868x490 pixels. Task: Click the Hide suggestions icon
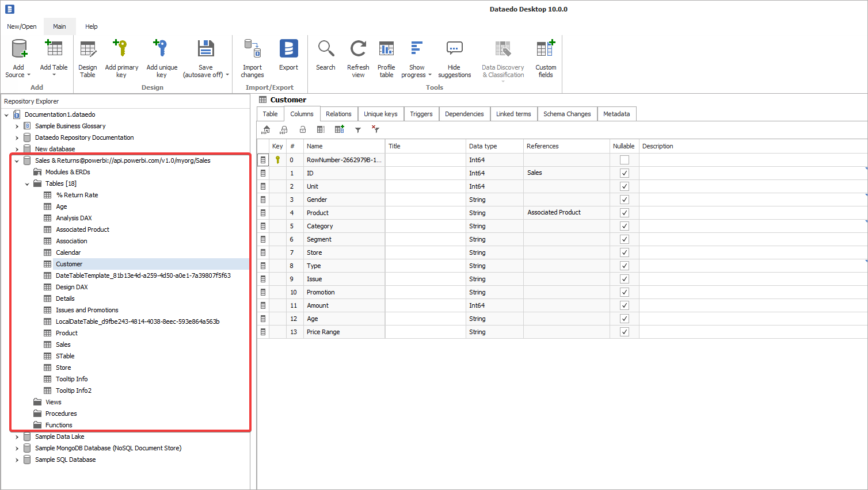[454, 58]
